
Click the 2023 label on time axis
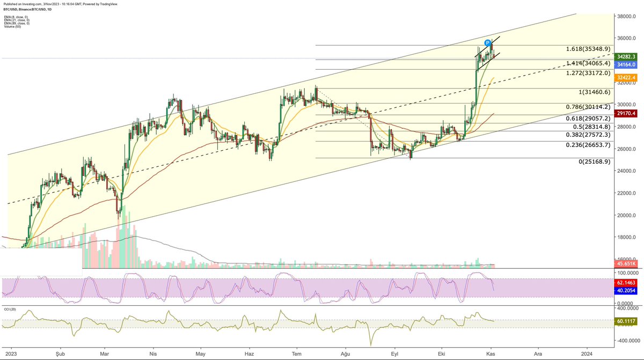tap(11, 354)
